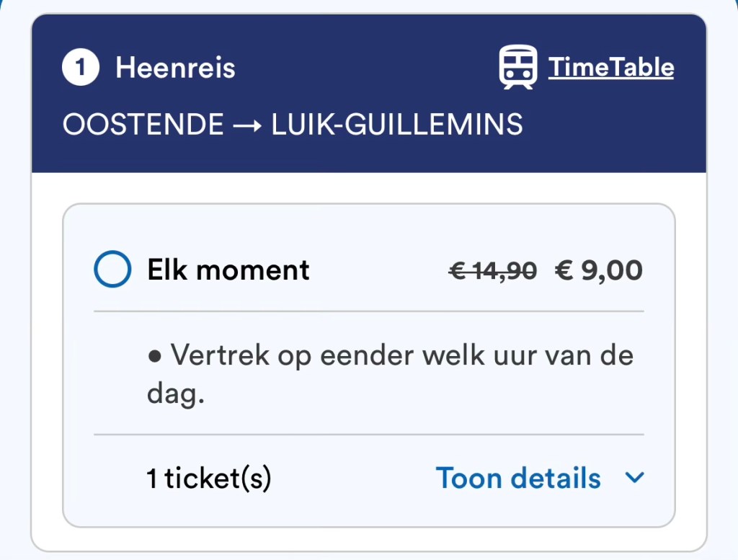Image resolution: width=738 pixels, height=560 pixels.
Task: Click the LUIK-GUILLEMINS destination name
Action: click(x=397, y=125)
